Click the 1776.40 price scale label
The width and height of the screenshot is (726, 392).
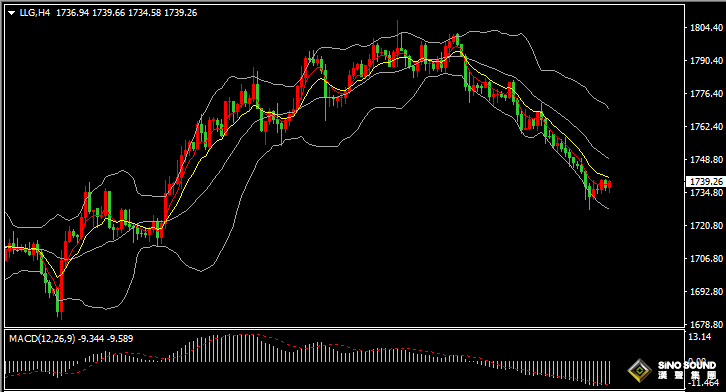point(706,93)
